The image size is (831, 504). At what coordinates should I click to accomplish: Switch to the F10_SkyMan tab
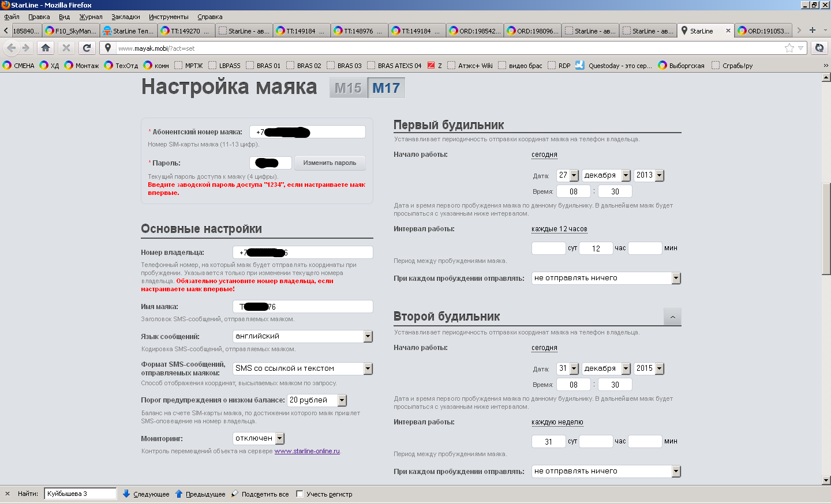pyautogui.click(x=71, y=31)
